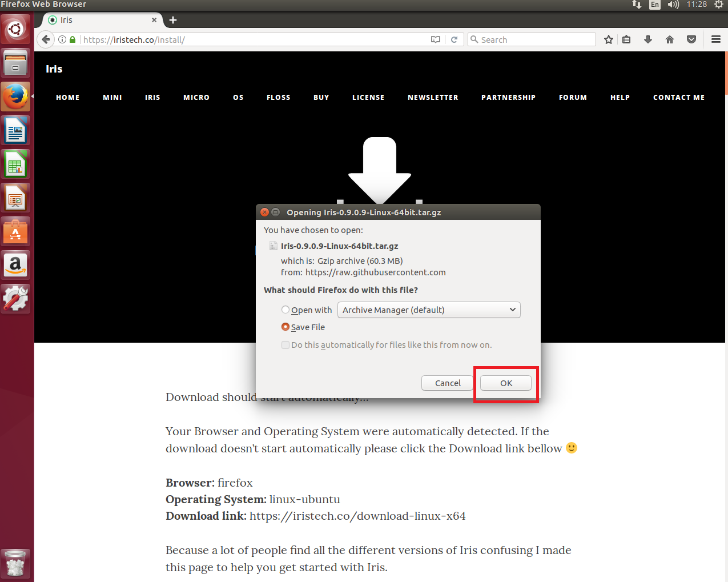The width and height of the screenshot is (728, 582).
Task: Visit the FORUM page
Action: pyautogui.click(x=573, y=98)
